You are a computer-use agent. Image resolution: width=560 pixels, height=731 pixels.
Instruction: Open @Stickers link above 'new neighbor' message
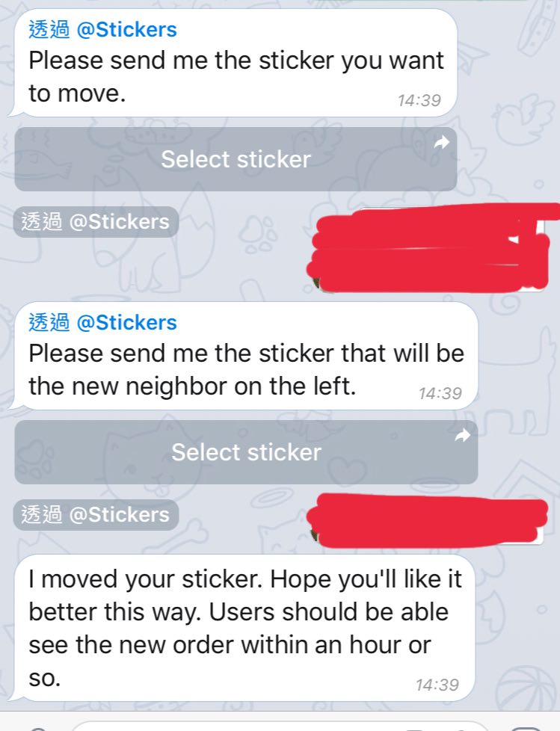tap(126, 323)
